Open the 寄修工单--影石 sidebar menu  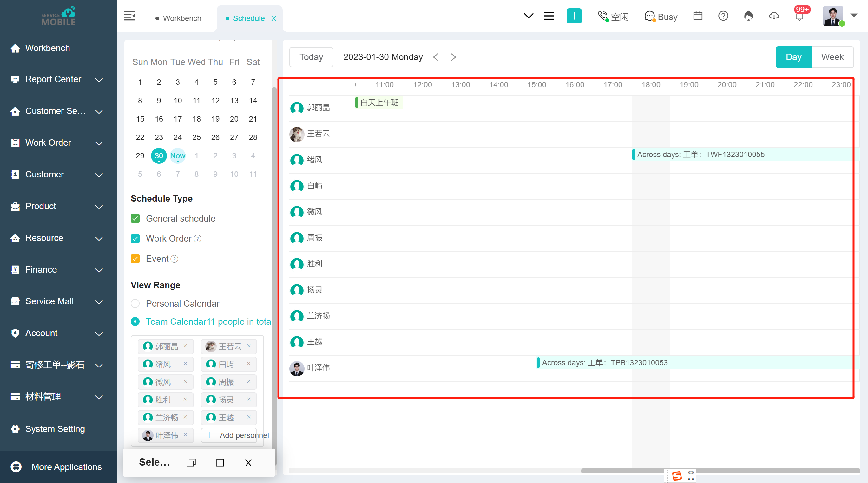point(58,365)
